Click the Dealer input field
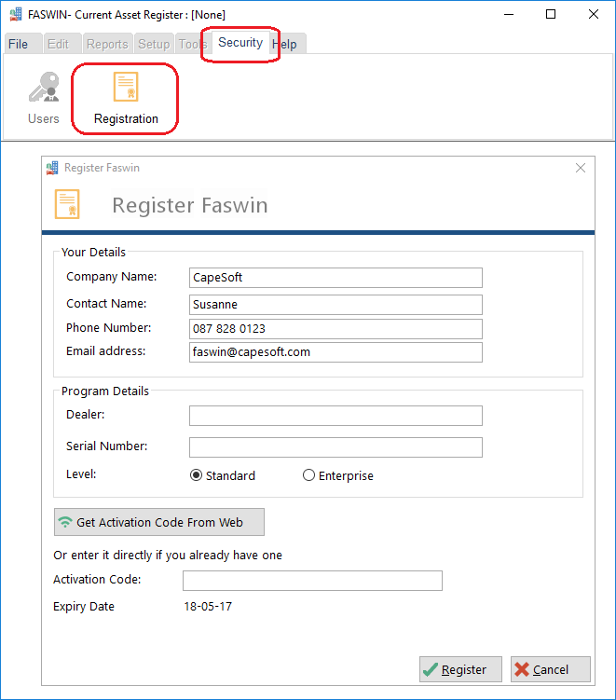This screenshot has height=700, width=616. click(335, 416)
